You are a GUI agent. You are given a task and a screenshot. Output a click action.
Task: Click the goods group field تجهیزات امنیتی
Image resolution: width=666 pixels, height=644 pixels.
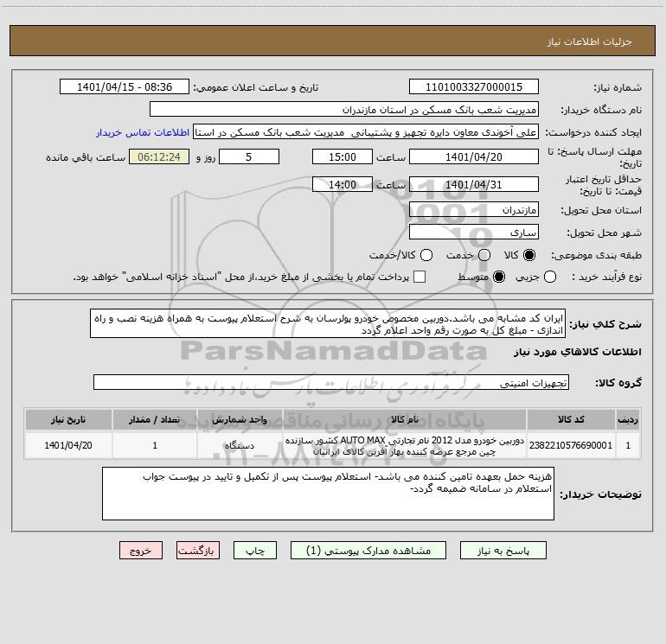[331, 382]
